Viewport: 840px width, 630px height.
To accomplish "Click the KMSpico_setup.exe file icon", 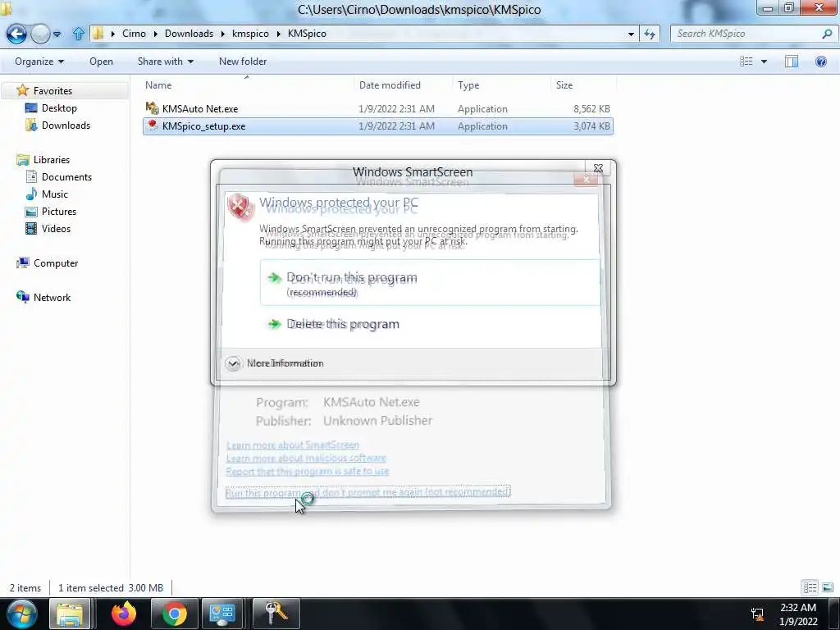I will tap(152, 126).
